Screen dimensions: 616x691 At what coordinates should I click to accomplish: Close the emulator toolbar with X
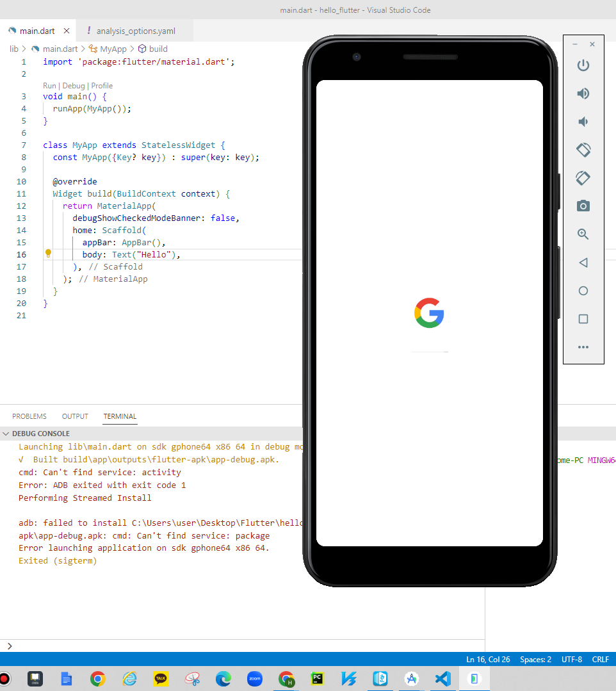(592, 44)
